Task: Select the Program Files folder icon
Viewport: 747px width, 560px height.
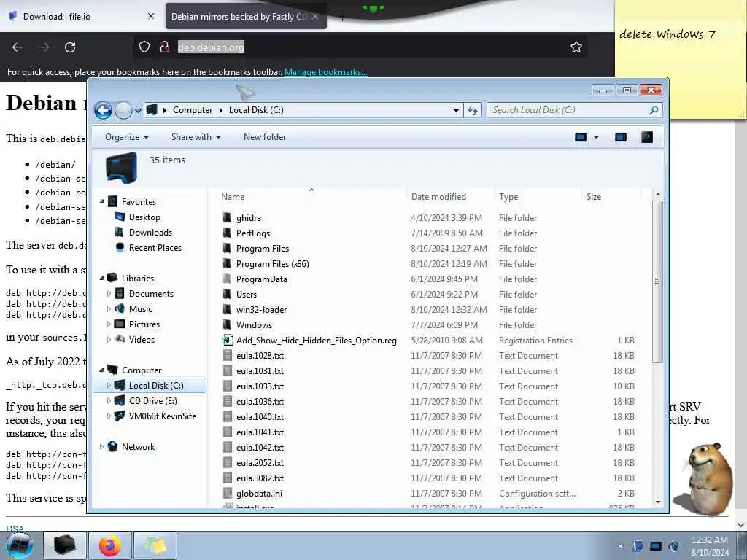Action: pyautogui.click(x=228, y=248)
